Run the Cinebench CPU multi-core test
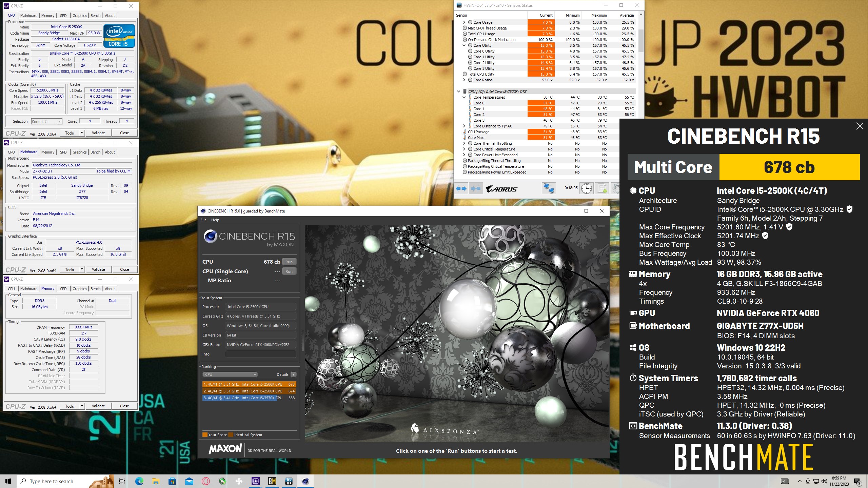Screen dimensions: 868x488 pos(289,262)
